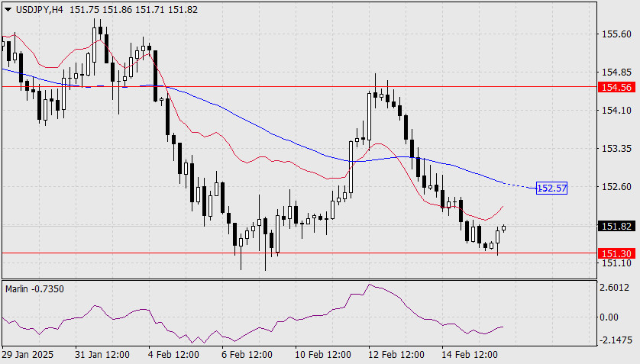This screenshot has height=364, width=640.
Task: Click the 10 Feb 12:00 time label
Action: [x=323, y=355]
